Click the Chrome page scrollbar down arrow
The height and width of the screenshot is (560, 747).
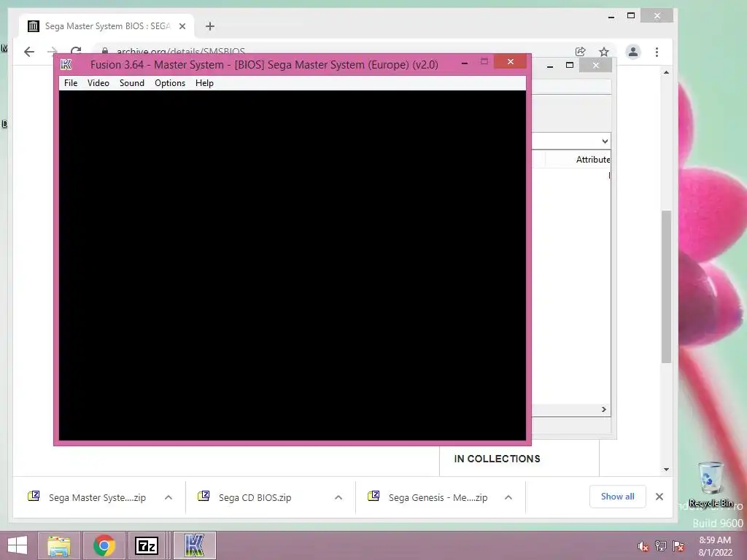coord(666,469)
